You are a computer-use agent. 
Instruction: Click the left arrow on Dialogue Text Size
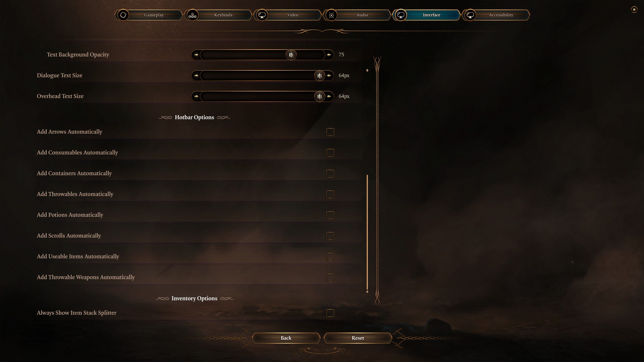(x=196, y=75)
